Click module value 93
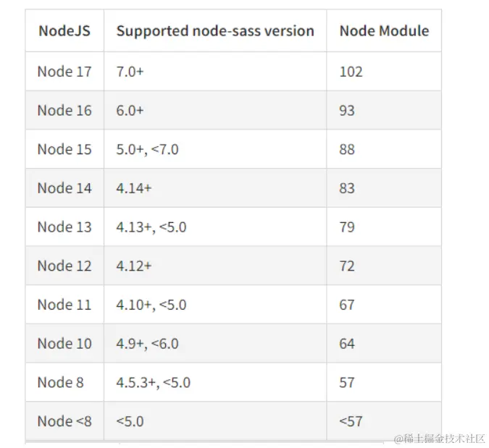 [x=347, y=111]
